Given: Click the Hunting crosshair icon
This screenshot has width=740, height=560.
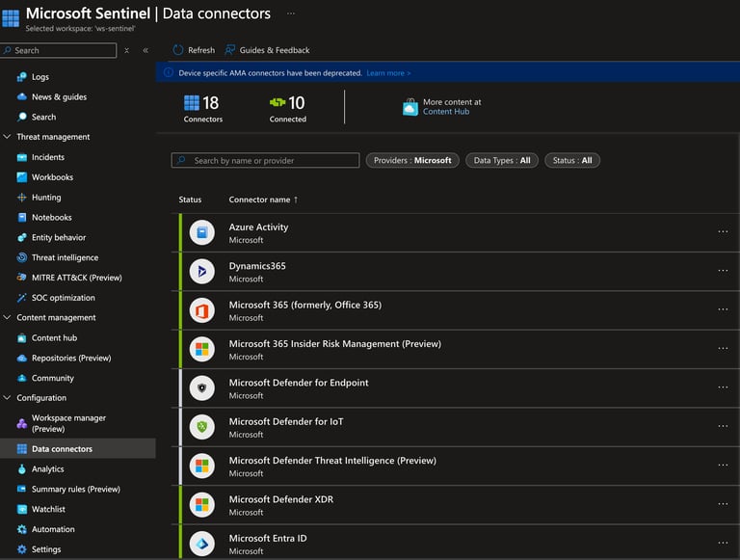Looking at the screenshot, I should pos(22,198).
